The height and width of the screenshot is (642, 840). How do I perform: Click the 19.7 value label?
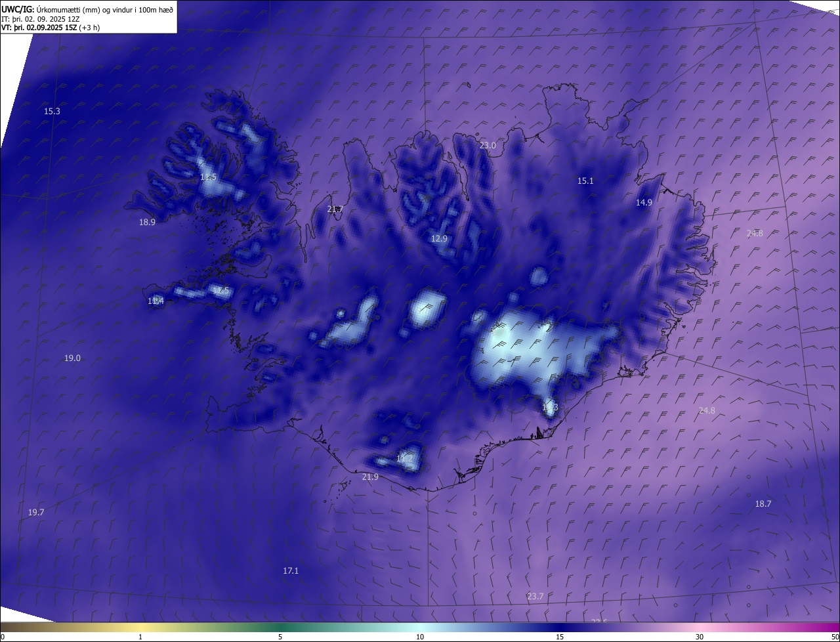pyautogui.click(x=36, y=513)
